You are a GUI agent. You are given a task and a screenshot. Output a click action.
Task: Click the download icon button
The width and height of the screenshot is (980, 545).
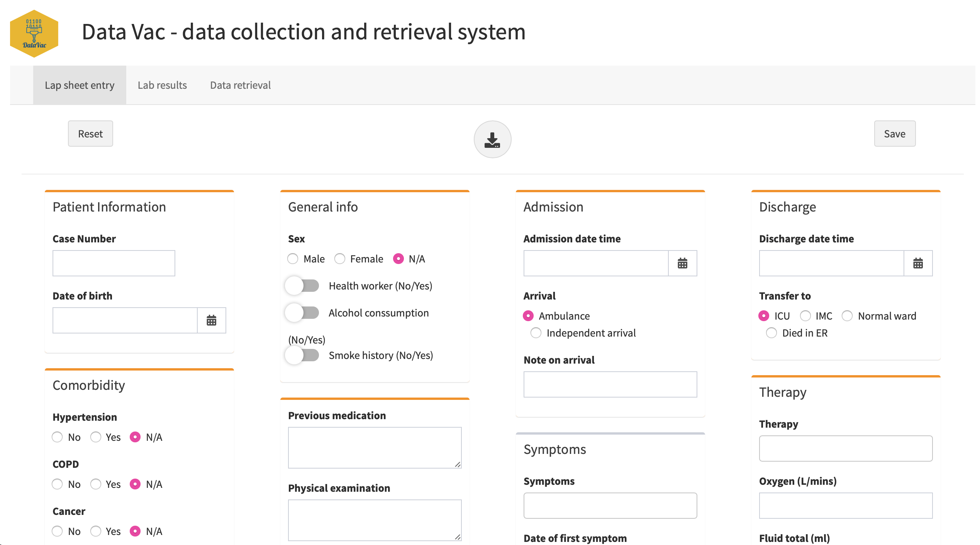[x=492, y=139]
